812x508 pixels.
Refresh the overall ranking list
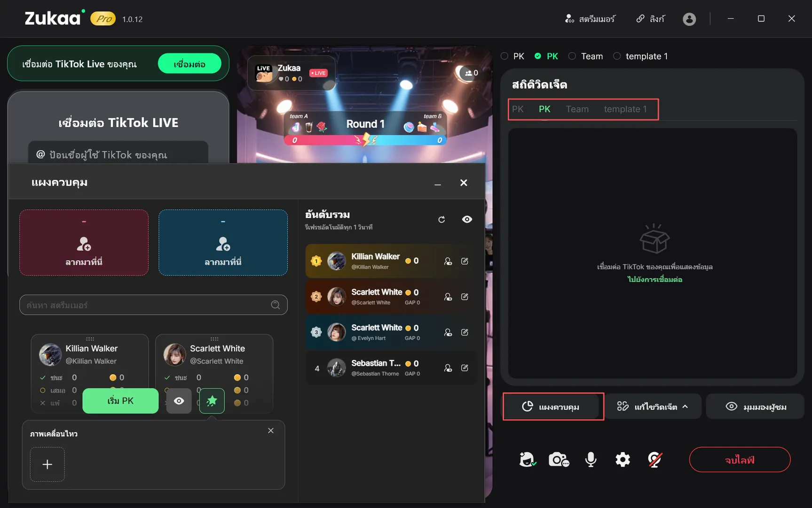(441, 220)
